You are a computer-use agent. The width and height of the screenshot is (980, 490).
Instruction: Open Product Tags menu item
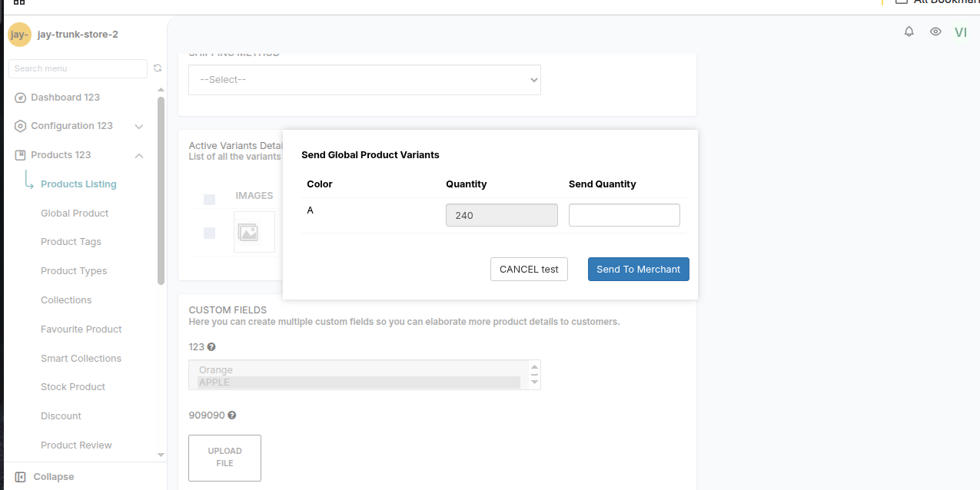click(71, 242)
